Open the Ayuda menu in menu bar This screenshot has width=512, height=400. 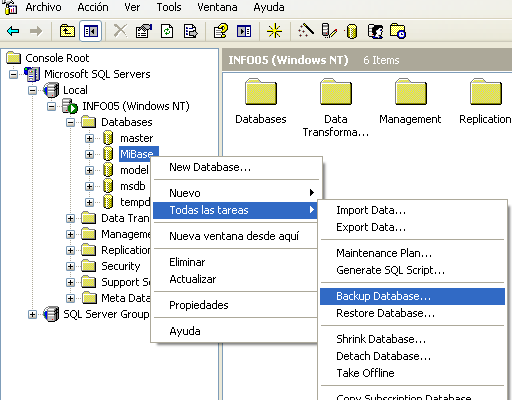point(269,7)
